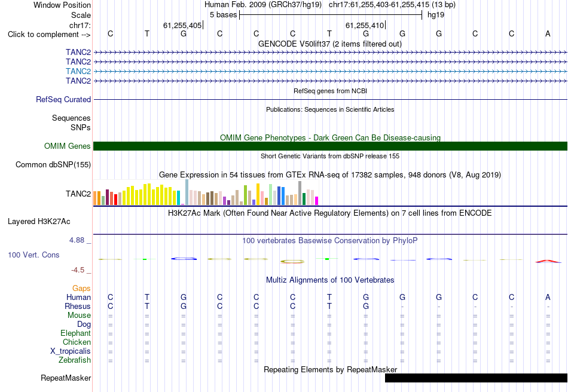This screenshot has width=568, height=392.
Task: Click the 100 Vert. Cons label
Action: pos(33,255)
